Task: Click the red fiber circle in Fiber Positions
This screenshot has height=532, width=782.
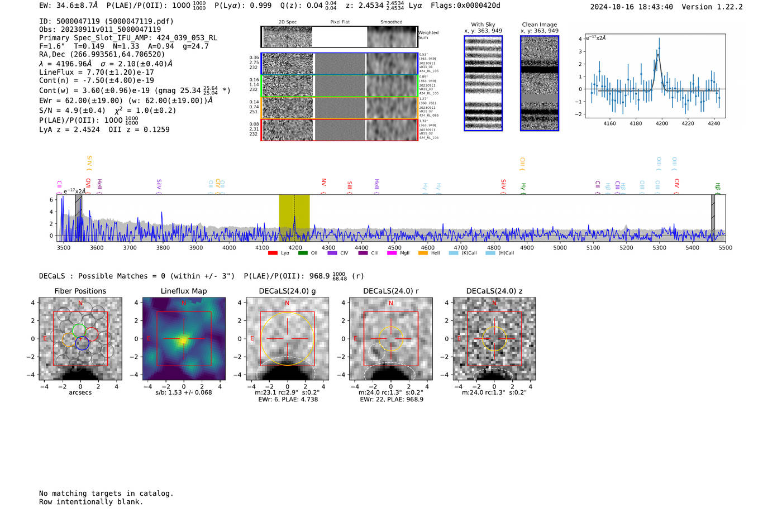Action: 92,335
